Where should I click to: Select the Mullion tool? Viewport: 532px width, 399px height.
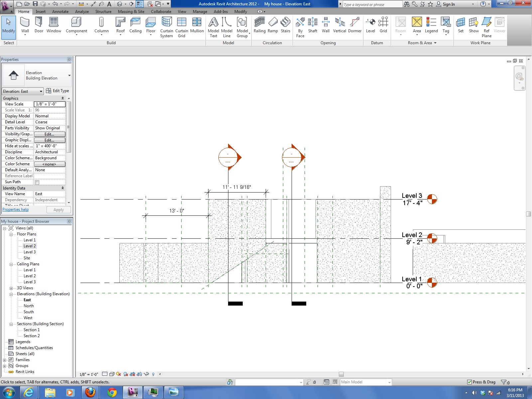pos(197,26)
